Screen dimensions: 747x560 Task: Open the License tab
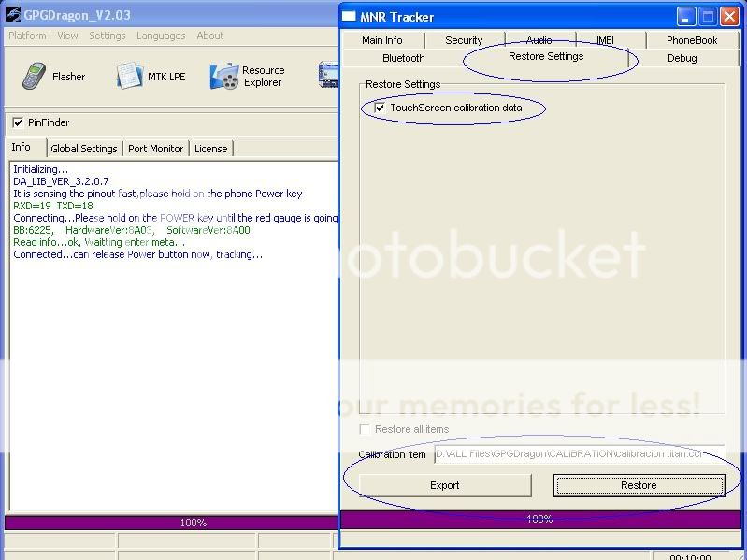click(x=210, y=149)
